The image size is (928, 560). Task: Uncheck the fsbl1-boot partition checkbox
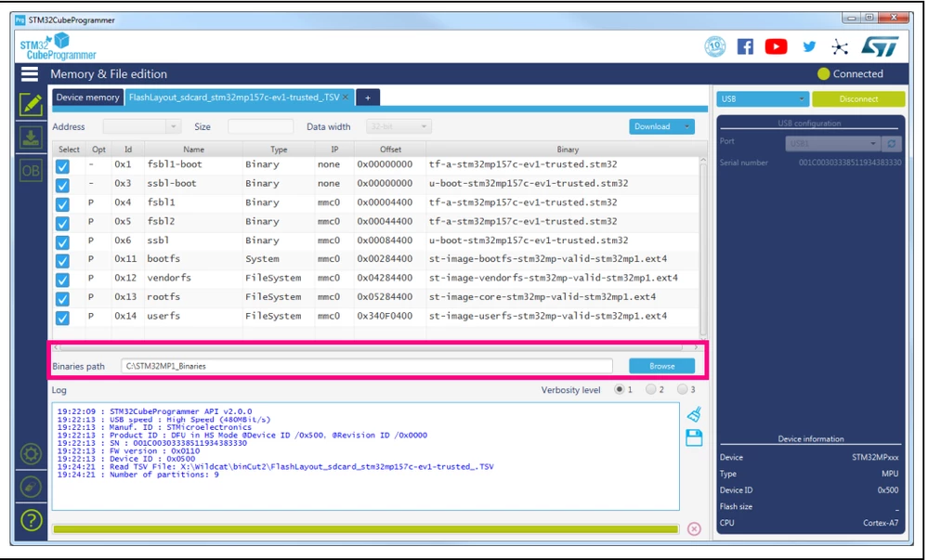(x=62, y=166)
